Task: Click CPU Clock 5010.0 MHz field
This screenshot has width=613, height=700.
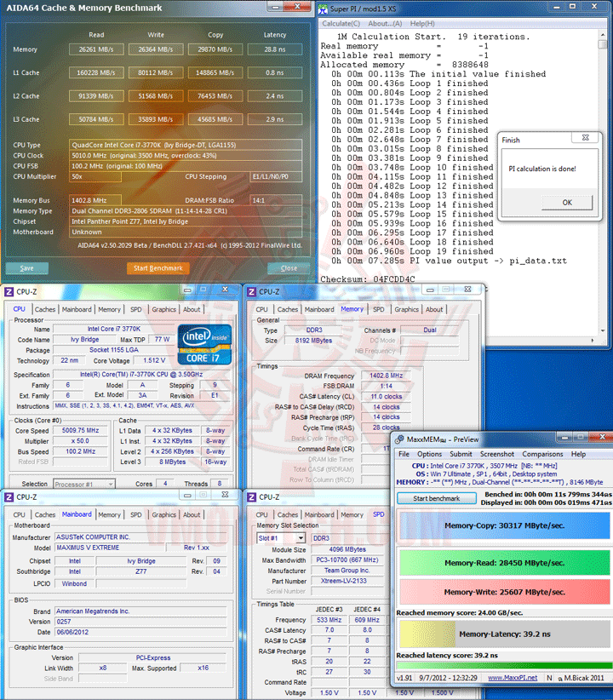Action: (x=186, y=156)
